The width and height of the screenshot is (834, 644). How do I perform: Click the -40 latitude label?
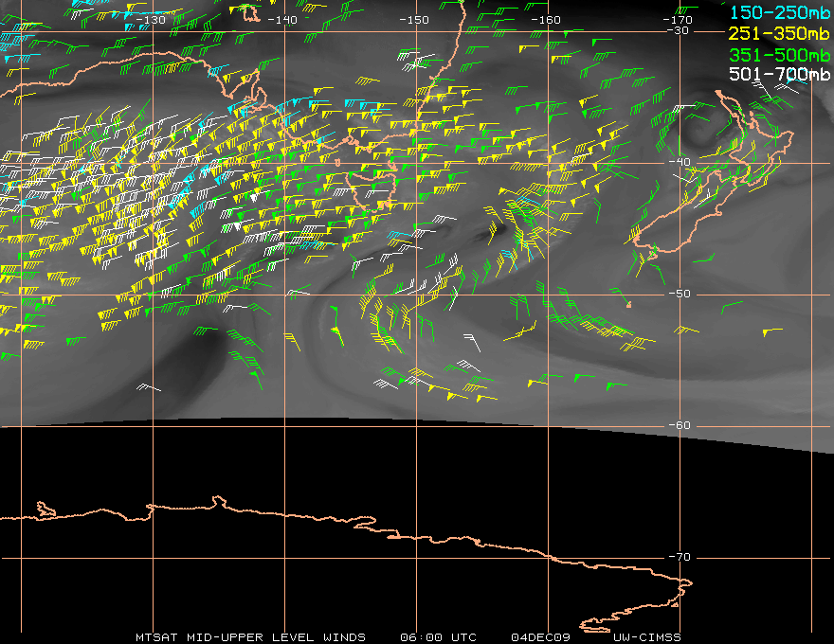pyautogui.click(x=680, y=162)
